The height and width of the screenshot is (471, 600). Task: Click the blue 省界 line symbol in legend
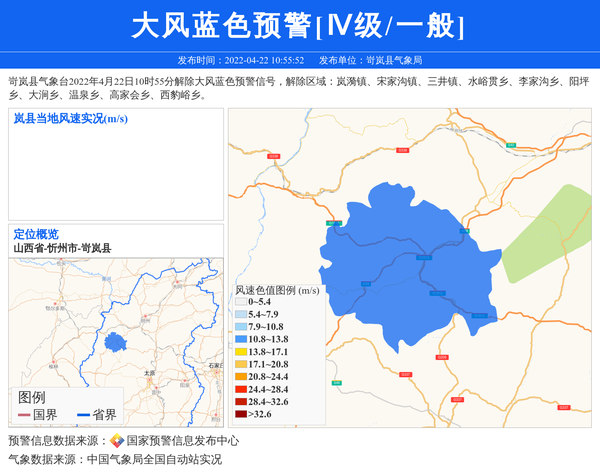[79, 415]
